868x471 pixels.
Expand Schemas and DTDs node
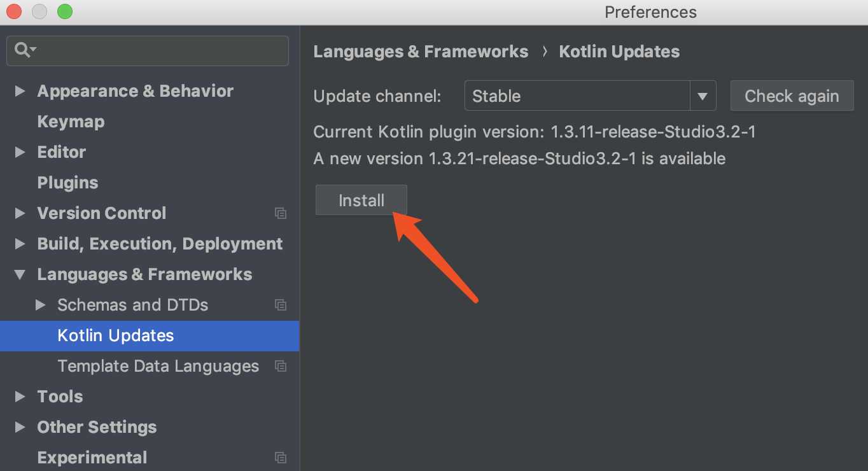point(40,305)
